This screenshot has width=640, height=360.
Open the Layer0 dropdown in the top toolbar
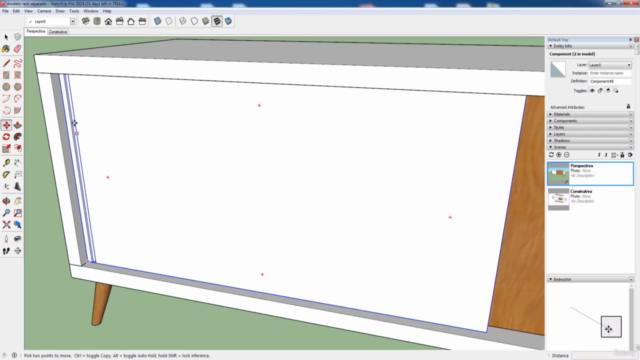tap(72, 21)
